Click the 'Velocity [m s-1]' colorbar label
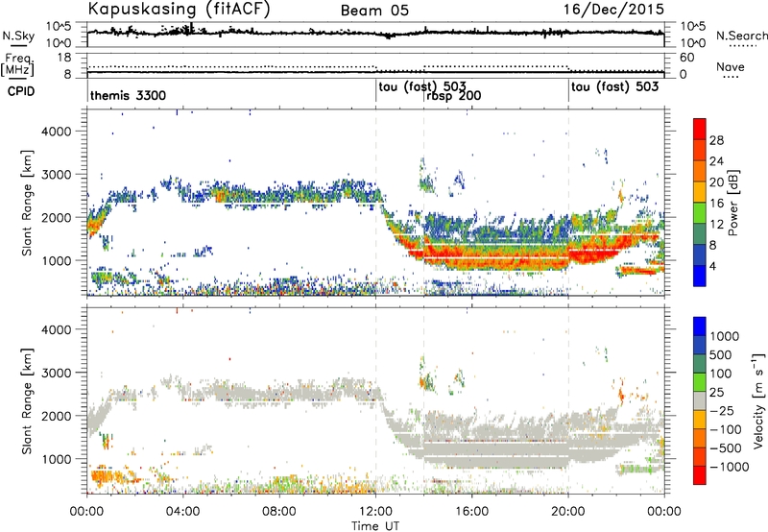 758,400
